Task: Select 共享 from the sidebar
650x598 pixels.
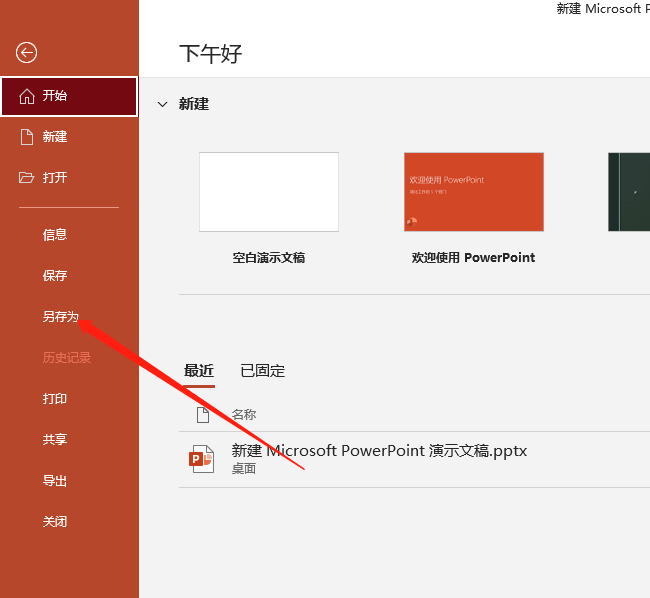Action: coord(55,440)
